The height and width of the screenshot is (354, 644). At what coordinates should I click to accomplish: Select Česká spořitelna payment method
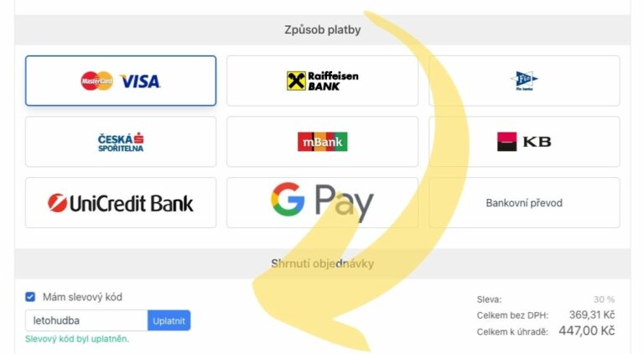121,142
